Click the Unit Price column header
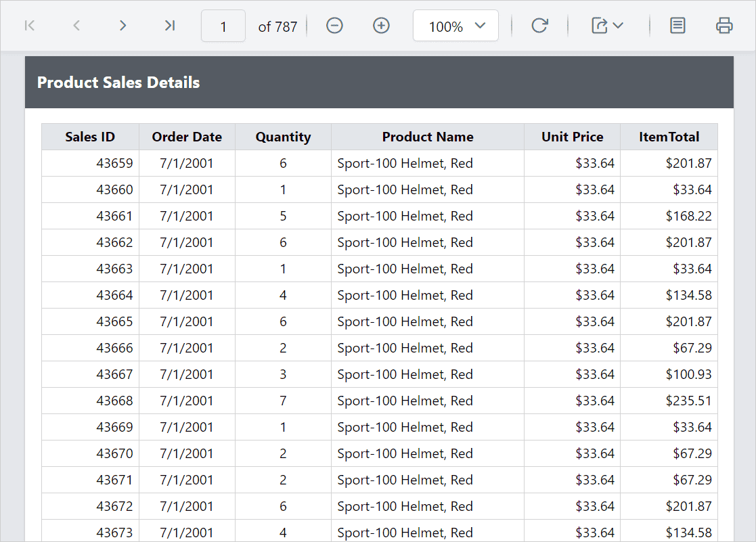756x542 pixels. pos(573,137)
